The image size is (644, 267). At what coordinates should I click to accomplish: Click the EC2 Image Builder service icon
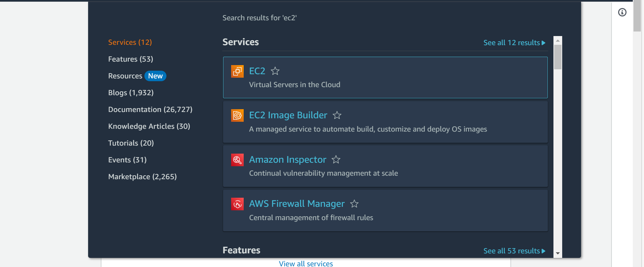[237, 115]
